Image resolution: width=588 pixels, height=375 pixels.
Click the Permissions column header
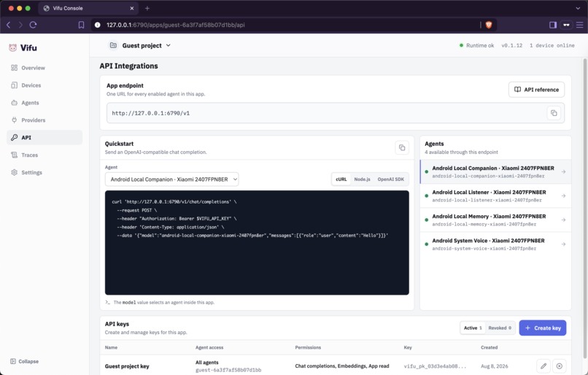tap(308, 347)
